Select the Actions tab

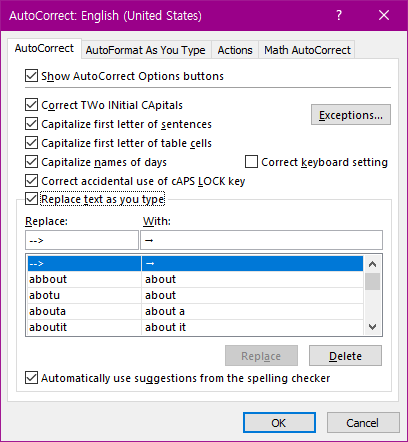[235, 50]
